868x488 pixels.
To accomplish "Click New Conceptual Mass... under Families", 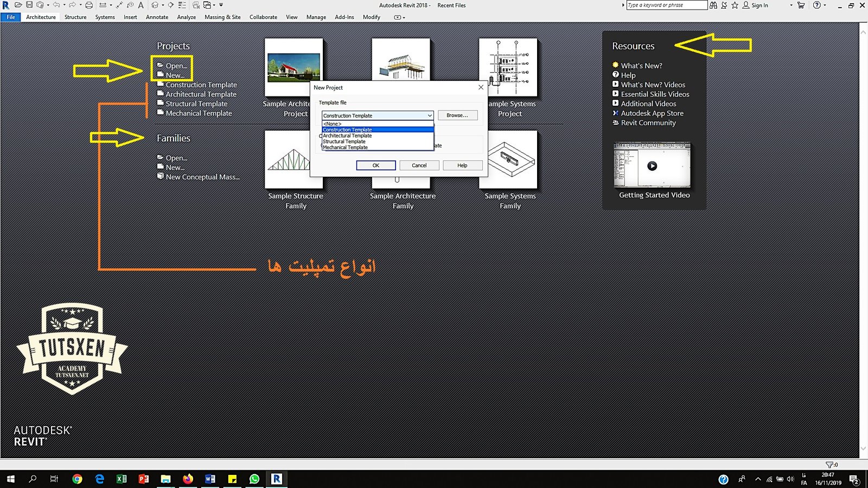I will [202, 177].
